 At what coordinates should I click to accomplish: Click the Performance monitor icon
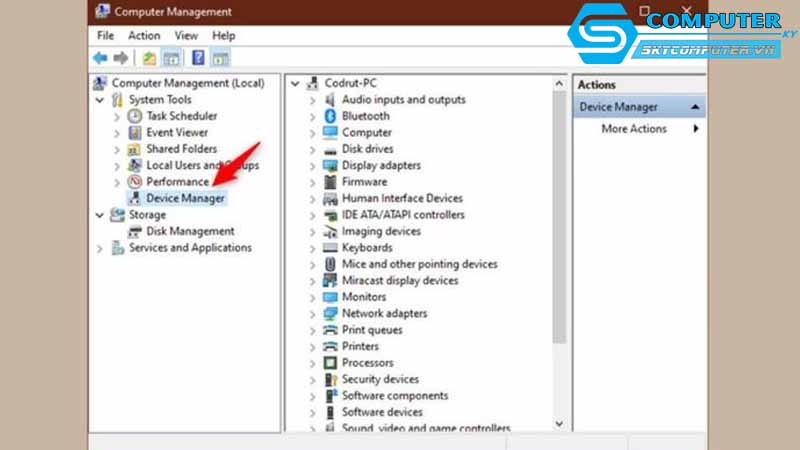point(136,182)
